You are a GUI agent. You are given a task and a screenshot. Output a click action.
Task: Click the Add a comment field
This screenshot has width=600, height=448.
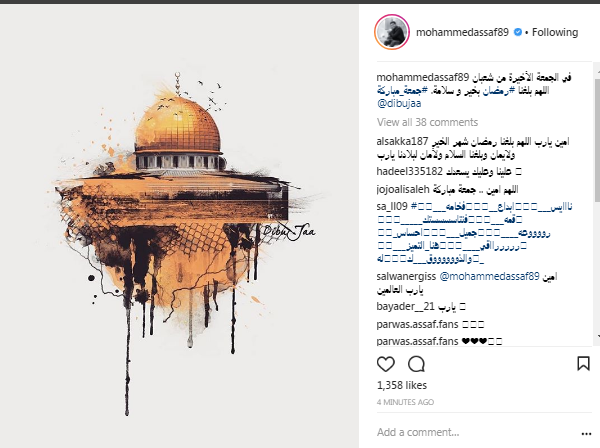click(x=476, y=432)
